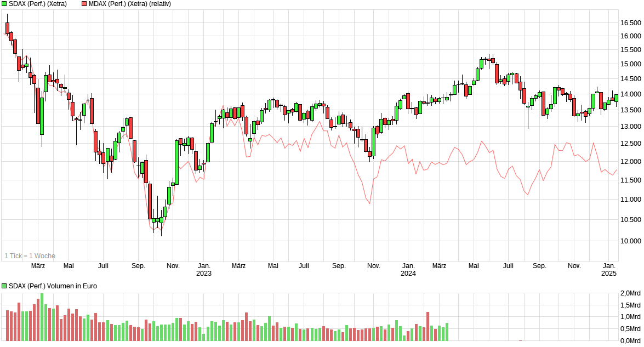Click the 2,0Mrd volume axis label
644x347 pixels.
(x=629, y=293)
